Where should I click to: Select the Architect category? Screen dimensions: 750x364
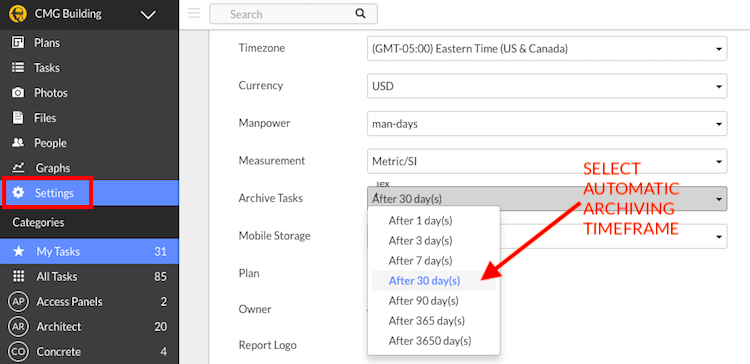point(89,327)
